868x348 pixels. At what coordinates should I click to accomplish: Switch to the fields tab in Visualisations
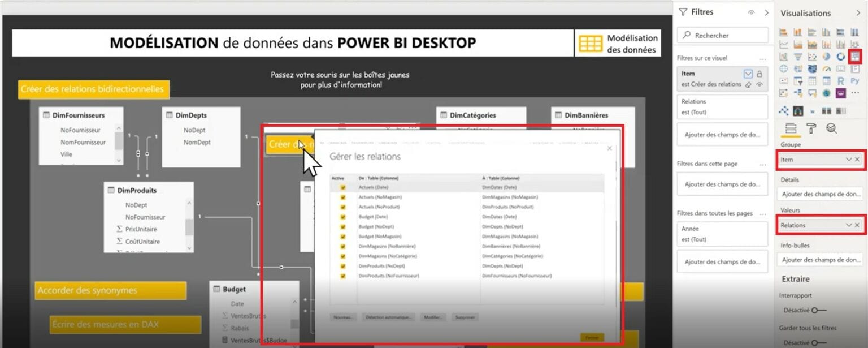pos(791,128)
